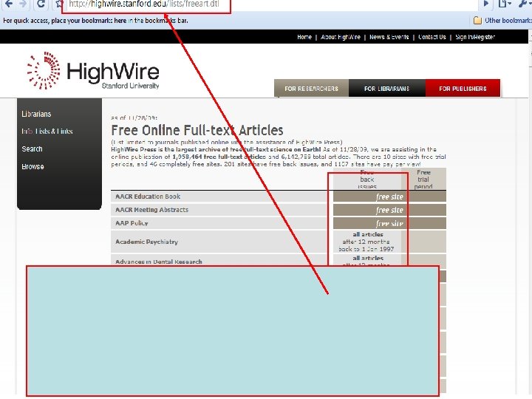Click Free trial period column header
Viewport: 532px width, 399px height.
pos(423,179)
